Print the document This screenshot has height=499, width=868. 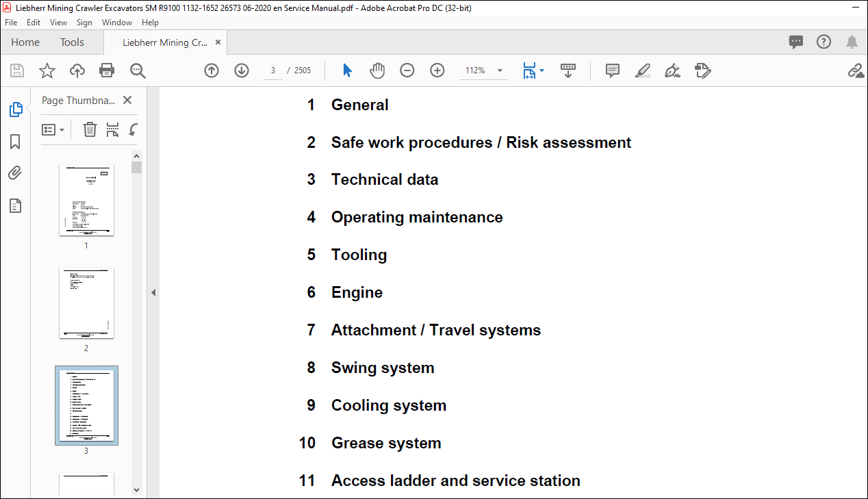coord(107,71)
